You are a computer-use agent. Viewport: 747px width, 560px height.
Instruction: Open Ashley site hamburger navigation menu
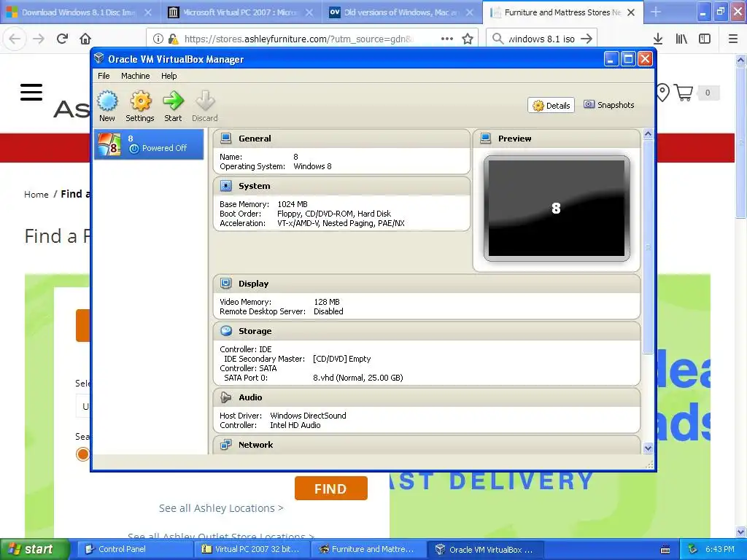[31, 93]
